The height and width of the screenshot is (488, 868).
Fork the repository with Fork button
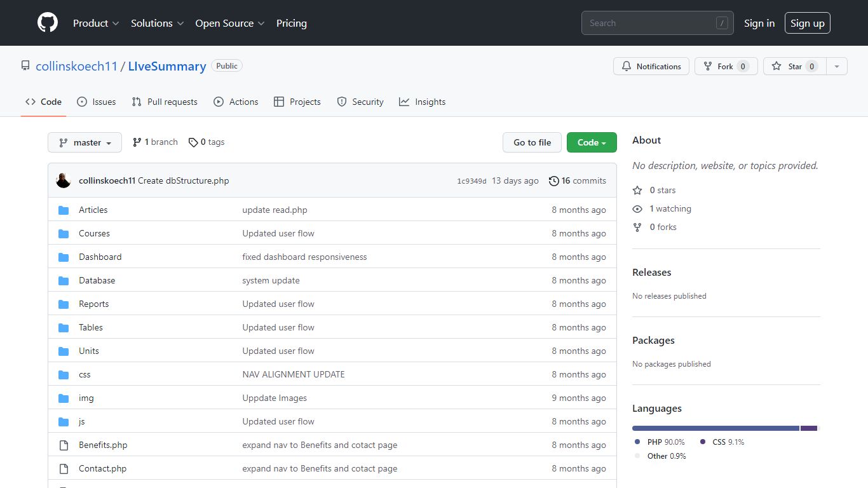[x=726, y=66]
